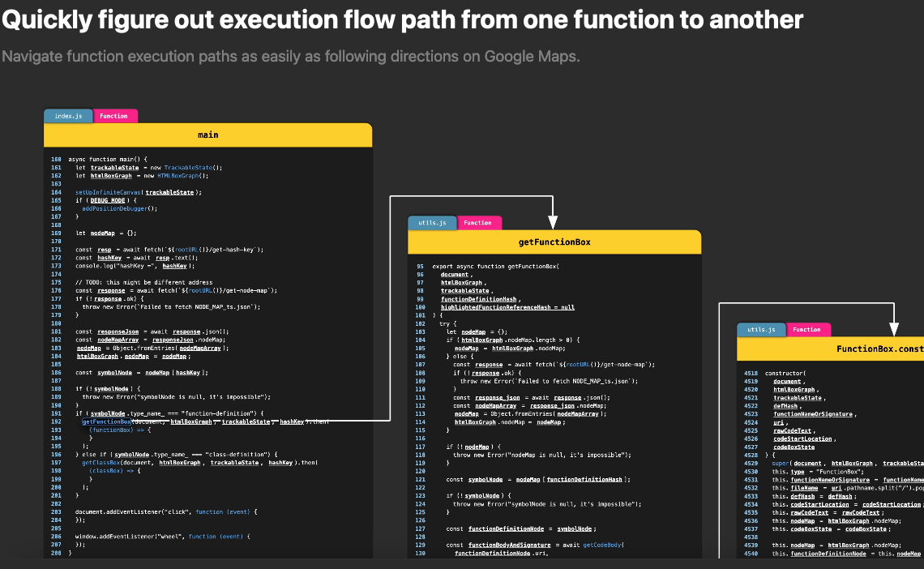Screen dimensions: 924x569
Task: Click setUpInfiniteCanvas call on line 164
Action: [x=109, y=193]
